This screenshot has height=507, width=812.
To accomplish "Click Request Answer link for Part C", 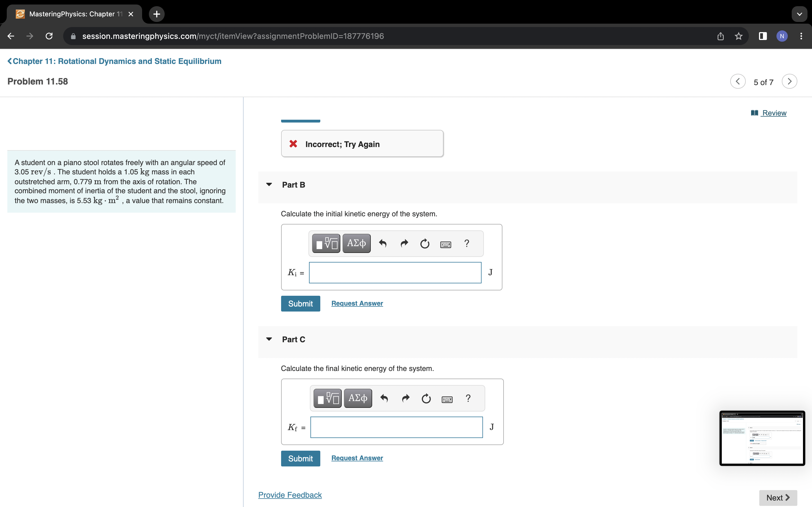I will [357, 458].
